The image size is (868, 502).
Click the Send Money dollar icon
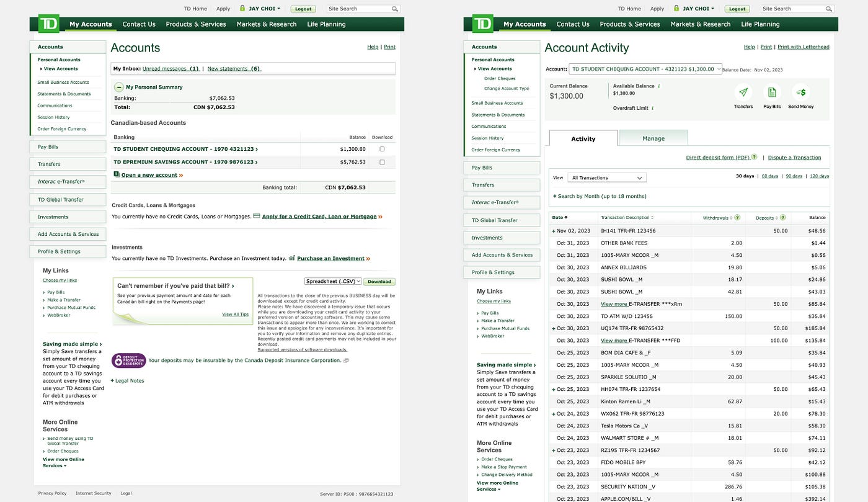coord(801,91)
